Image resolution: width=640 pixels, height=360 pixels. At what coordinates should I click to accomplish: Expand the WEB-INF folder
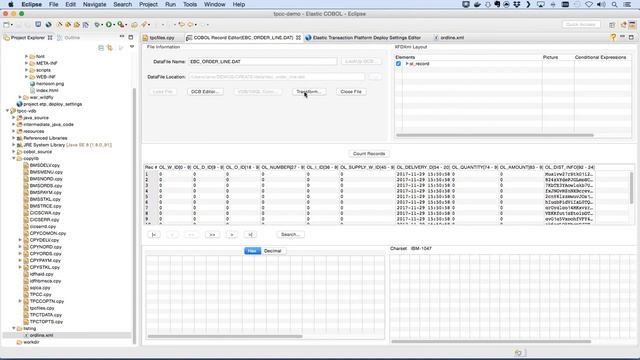(27, 77)
